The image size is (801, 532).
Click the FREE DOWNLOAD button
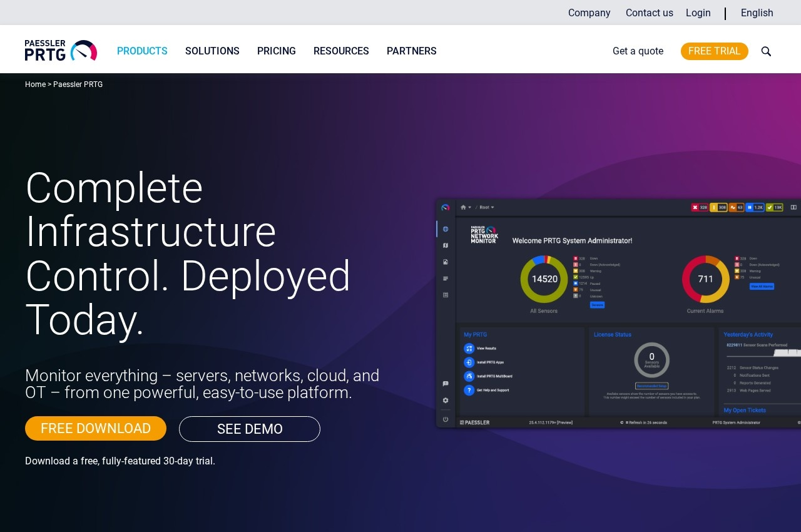pos(96,429)
